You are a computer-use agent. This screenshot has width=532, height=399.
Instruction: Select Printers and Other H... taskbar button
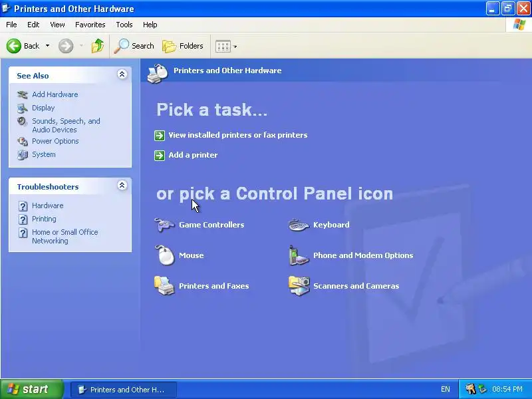(x=124, y=390)
